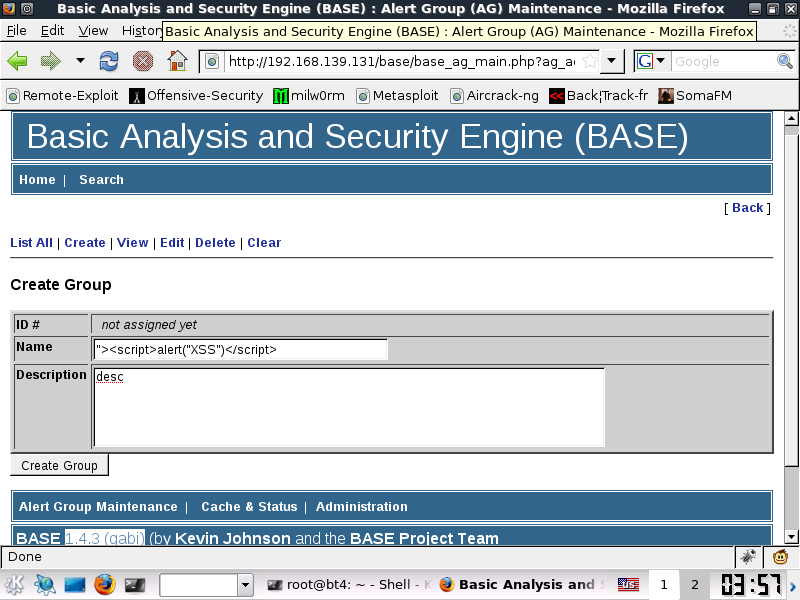This screenshot has height=600, width=800.
Task: Click the site identity icon in address bar
Action: tap(212, 62)
